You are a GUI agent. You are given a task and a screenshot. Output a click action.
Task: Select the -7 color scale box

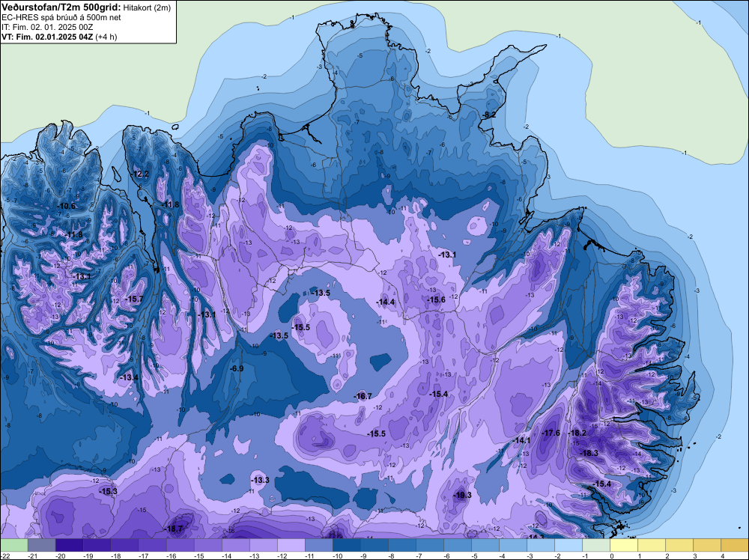point(430,545)
